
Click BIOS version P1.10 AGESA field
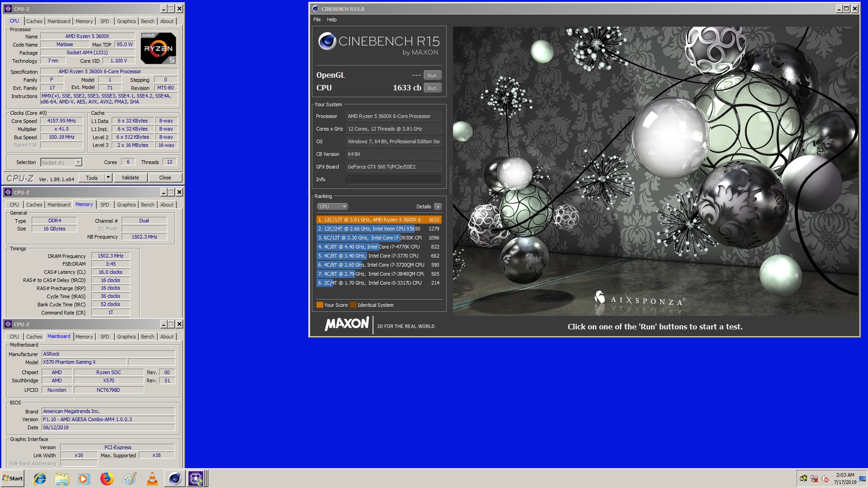(108, 419)
